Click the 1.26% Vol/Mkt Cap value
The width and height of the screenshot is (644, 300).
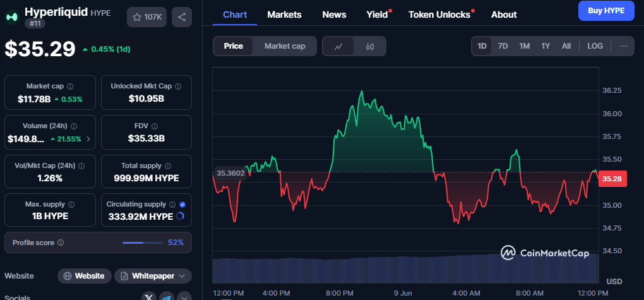[x=50, y=178]
